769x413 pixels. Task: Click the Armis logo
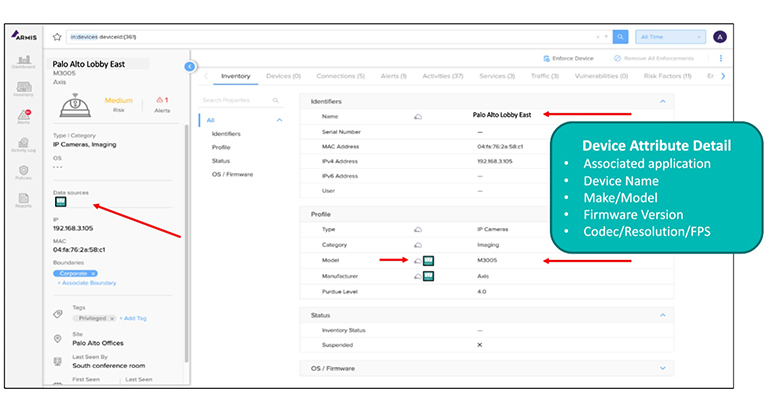24,36
